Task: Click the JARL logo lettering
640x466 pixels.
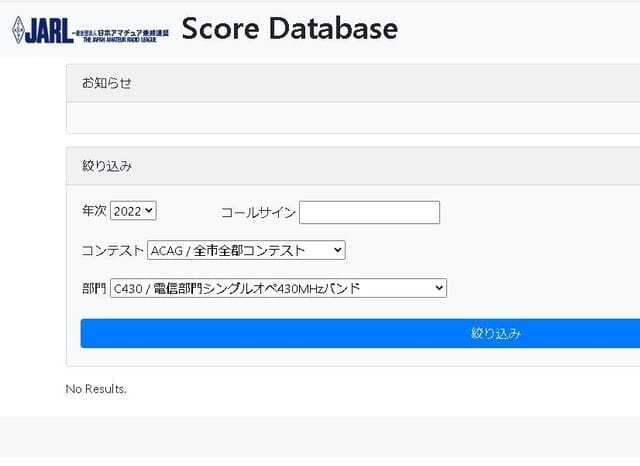Action: click(x=48, y=32)
